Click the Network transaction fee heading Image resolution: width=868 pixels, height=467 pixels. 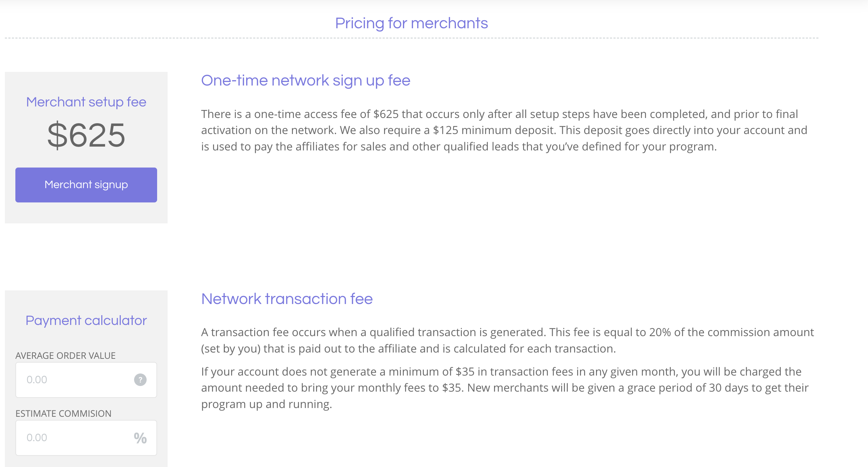coord(287,299)
